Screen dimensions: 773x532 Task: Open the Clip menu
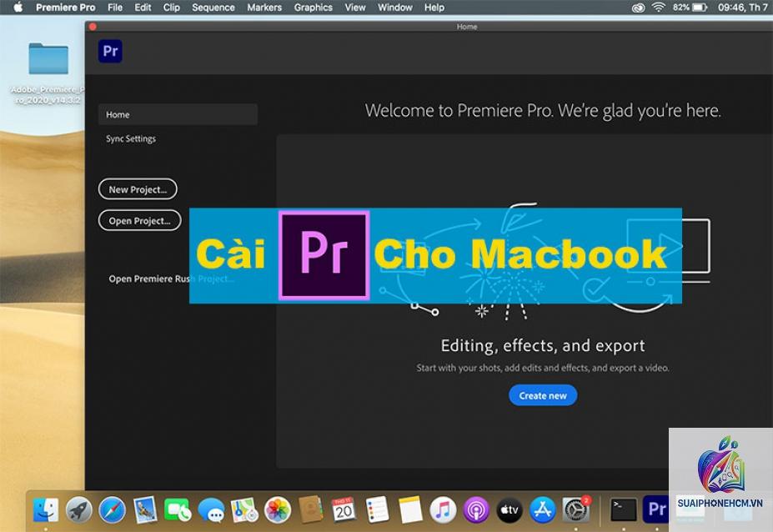click(x=172, y=8)
